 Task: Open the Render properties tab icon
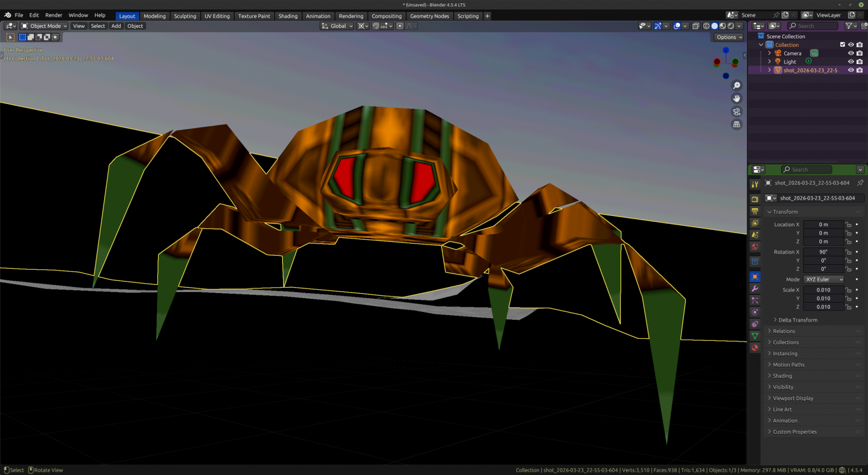755,199
